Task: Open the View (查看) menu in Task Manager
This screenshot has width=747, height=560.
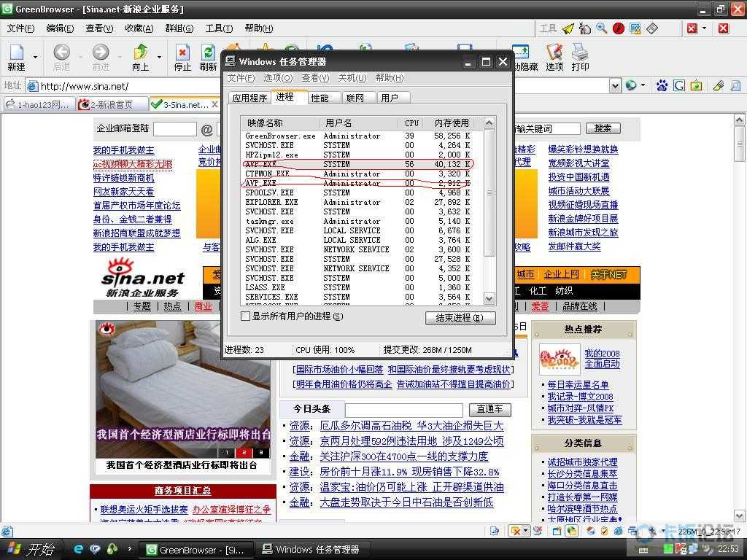Action: coord(315,77)
